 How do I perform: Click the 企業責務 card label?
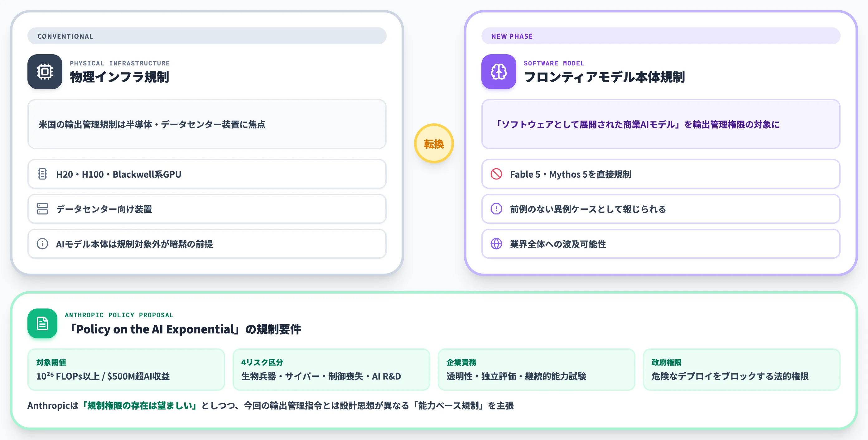tap(461, 362)
